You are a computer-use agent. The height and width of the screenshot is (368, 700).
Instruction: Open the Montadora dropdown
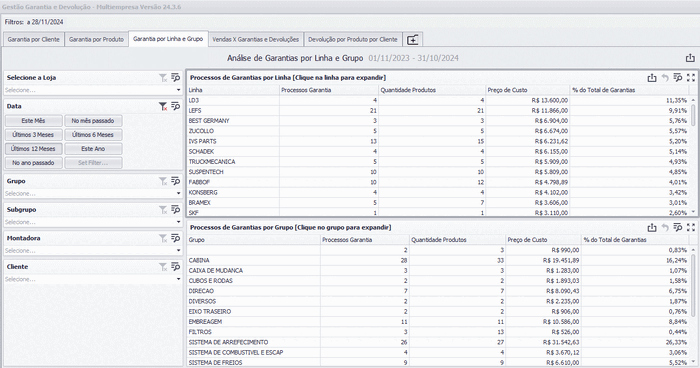tap(93, 251)
